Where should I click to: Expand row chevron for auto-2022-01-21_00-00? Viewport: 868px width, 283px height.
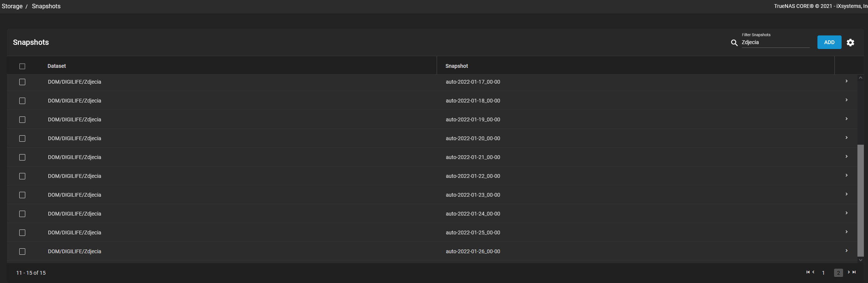click(x=846, y=156)
